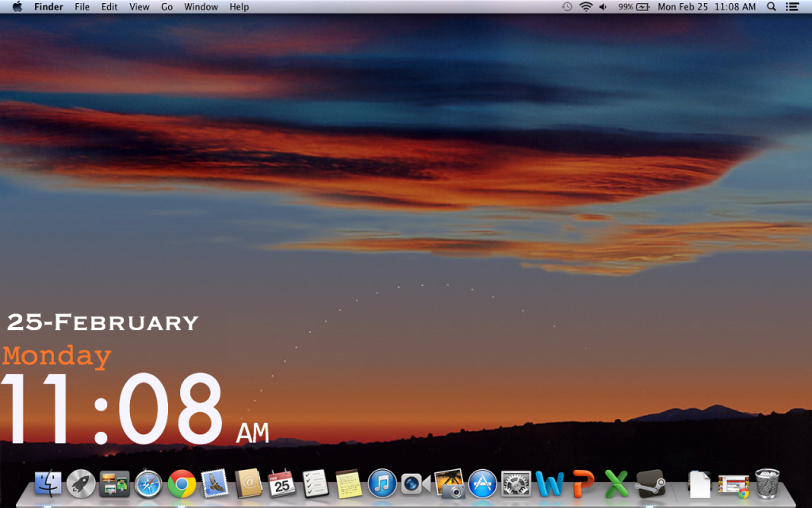The image size is (812, 508).
Task: Click the Finder application menu
Action: click(48, 6)
